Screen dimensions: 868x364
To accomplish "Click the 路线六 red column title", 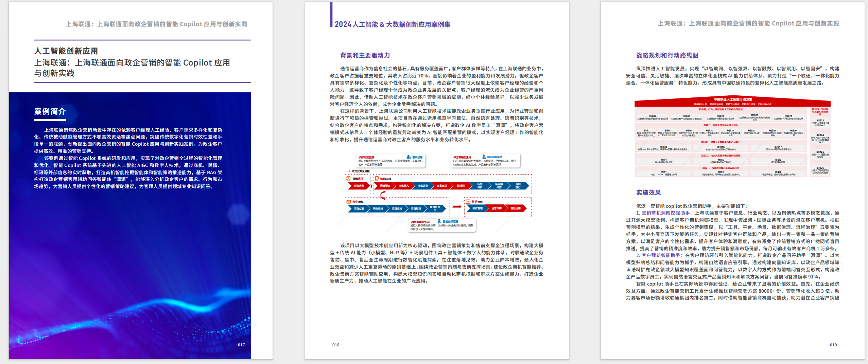I will coord(820,112).
